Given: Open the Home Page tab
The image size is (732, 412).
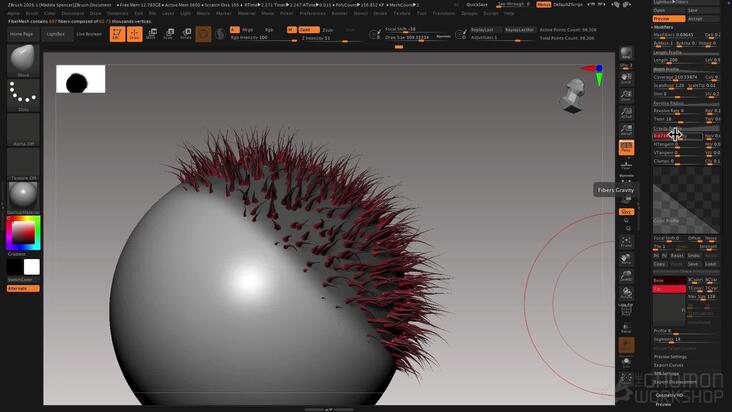Looking at the screenshot, I should coord(23,34).
